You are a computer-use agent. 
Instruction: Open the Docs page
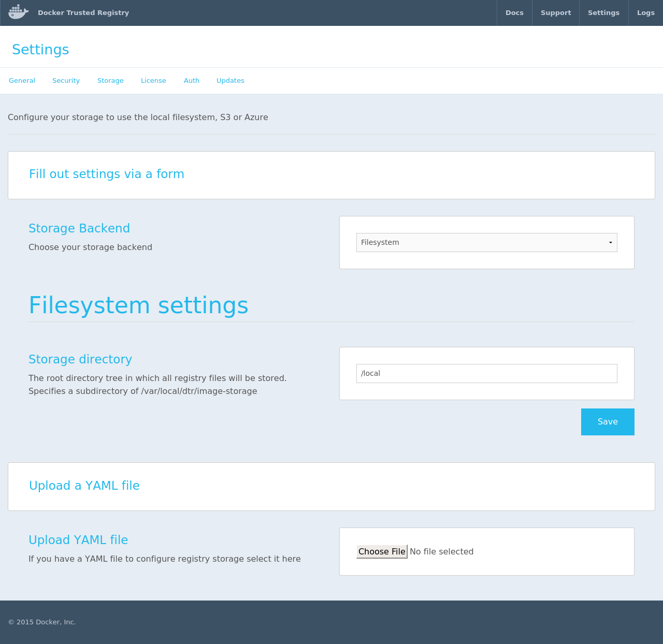pyautogui.click(x=514, y=12)
